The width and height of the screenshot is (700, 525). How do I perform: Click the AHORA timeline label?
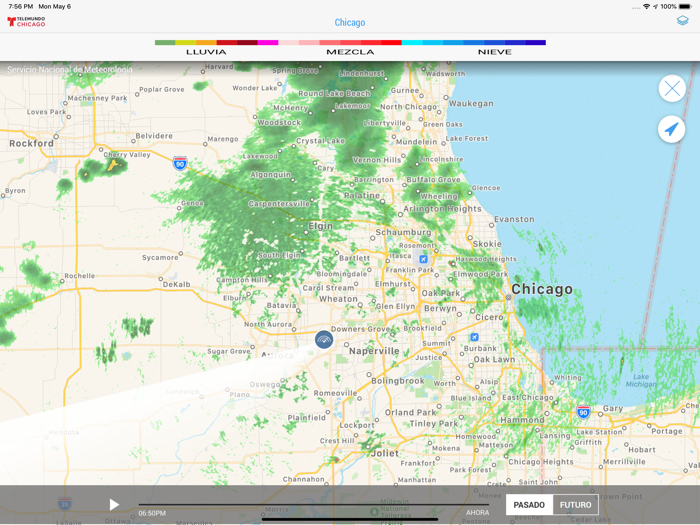[478, 512]
